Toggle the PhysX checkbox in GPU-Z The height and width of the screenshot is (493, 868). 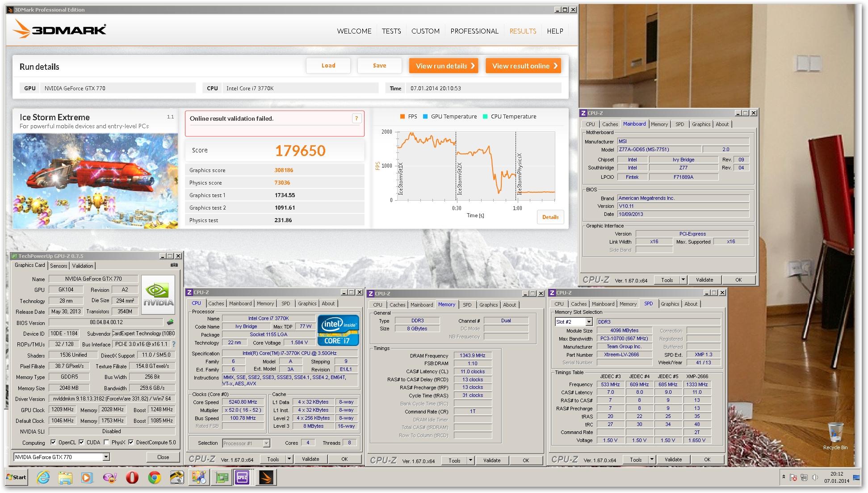[x=106, y=442]
